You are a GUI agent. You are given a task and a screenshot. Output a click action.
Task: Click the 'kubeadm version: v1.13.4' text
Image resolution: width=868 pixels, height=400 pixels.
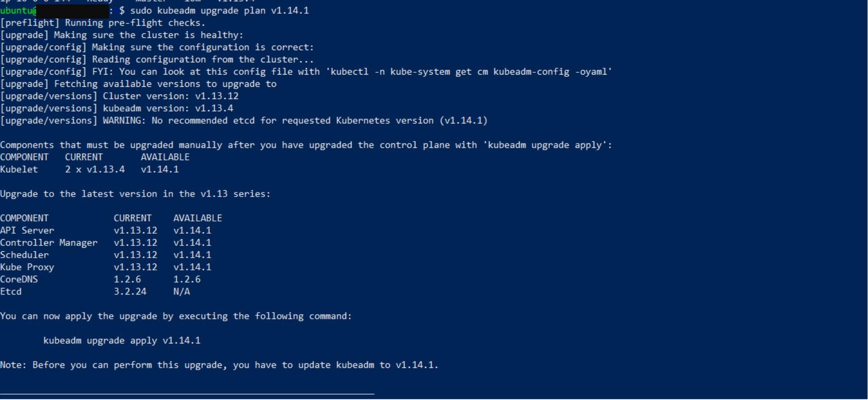168,108
